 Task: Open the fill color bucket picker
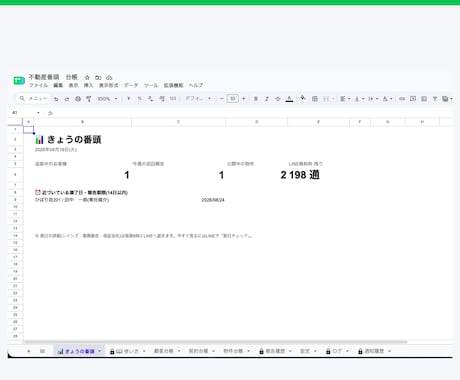tap(303, 98)
